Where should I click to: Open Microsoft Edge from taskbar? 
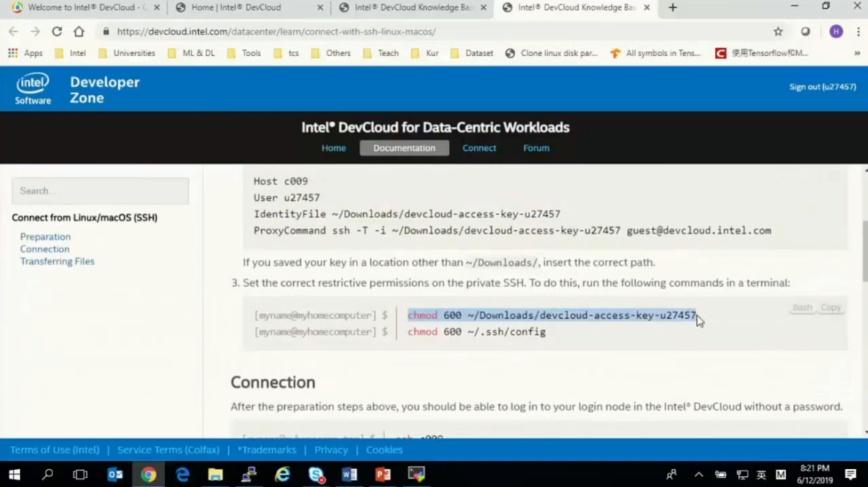[182, 474]
